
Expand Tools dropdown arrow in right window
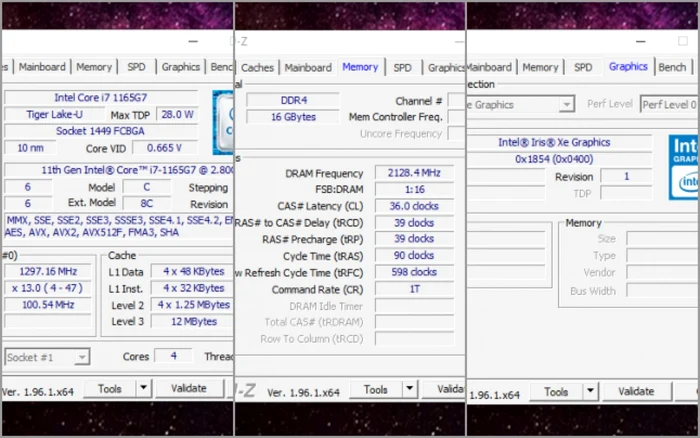[x=590, y=392]
